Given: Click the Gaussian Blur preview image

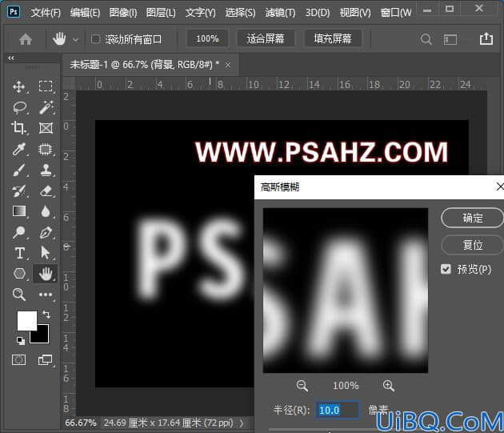Looking at the screenshot, I should (346, 291).
